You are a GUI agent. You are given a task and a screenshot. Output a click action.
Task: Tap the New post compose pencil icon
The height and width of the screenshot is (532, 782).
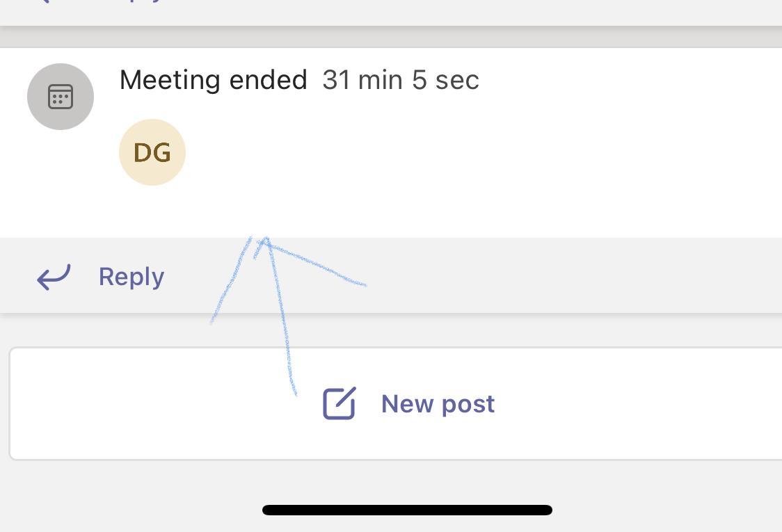pyautogui.click(x=340, y=403)
